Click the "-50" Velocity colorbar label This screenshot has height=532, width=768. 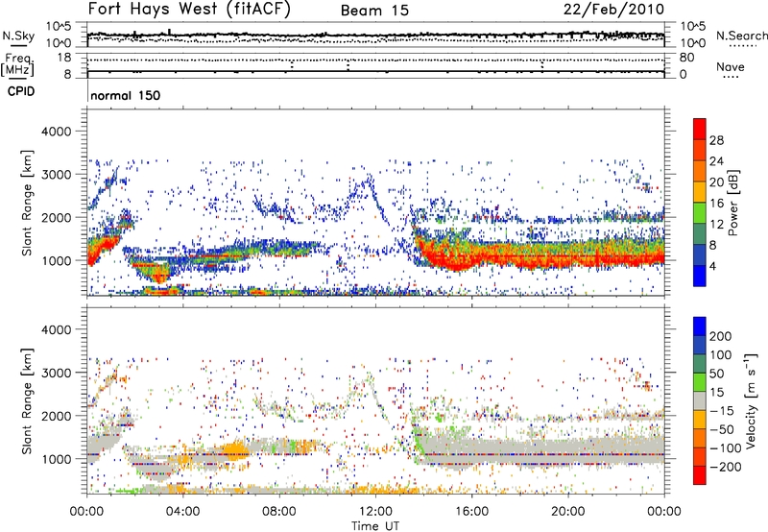[x=722, y=429]
